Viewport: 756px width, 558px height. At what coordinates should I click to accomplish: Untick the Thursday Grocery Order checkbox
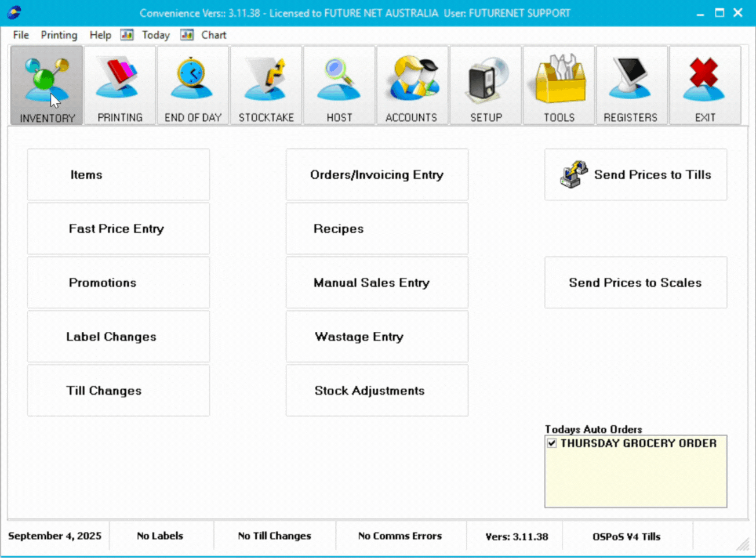point(552,443)
